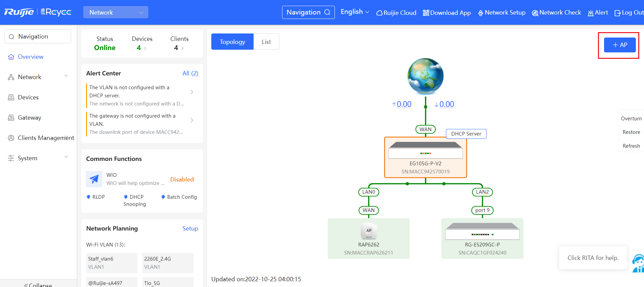This screenshot has width=644, height=287.
Task: Expand the VLAN DHCP server alert arrow
Action: click(192, 92)
